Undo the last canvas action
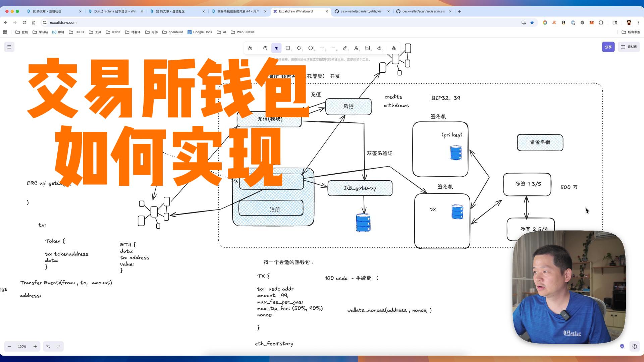 click(x=48, y=346)
